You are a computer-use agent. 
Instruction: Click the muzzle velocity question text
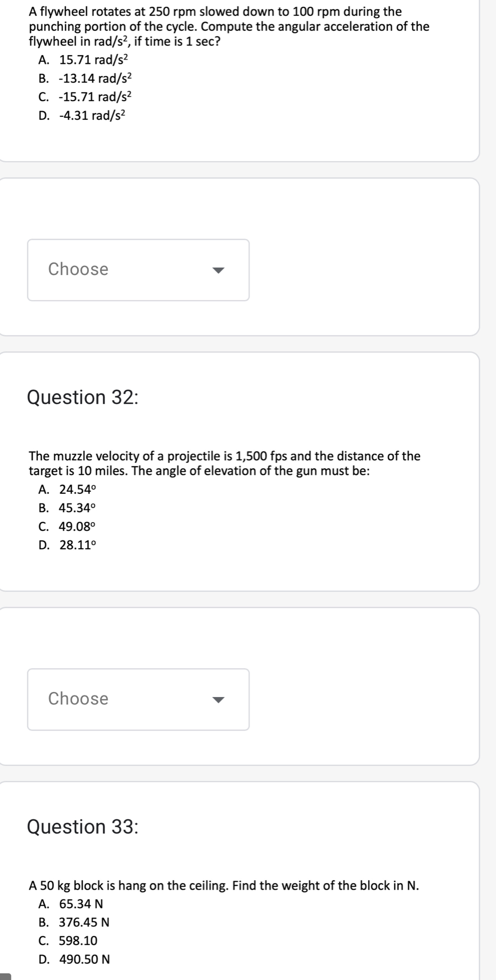click(225, 463)
